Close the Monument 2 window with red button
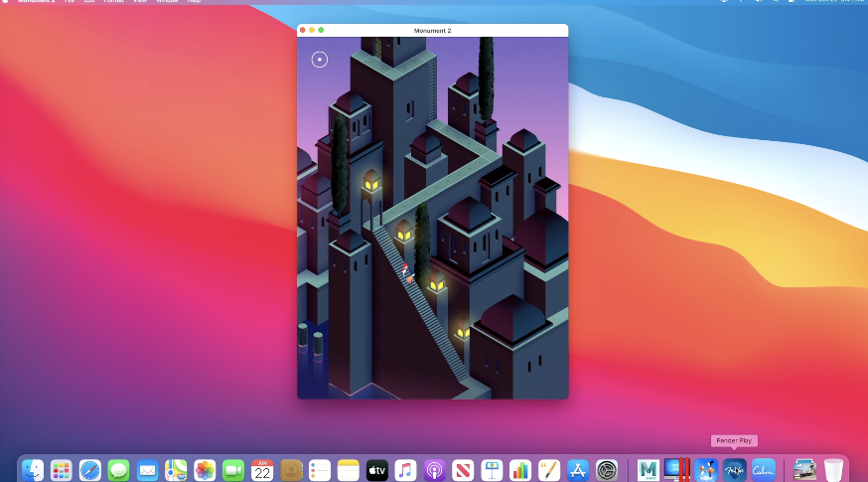The width and height of the screenshot is (868, 482). click(x=303, y=30)
